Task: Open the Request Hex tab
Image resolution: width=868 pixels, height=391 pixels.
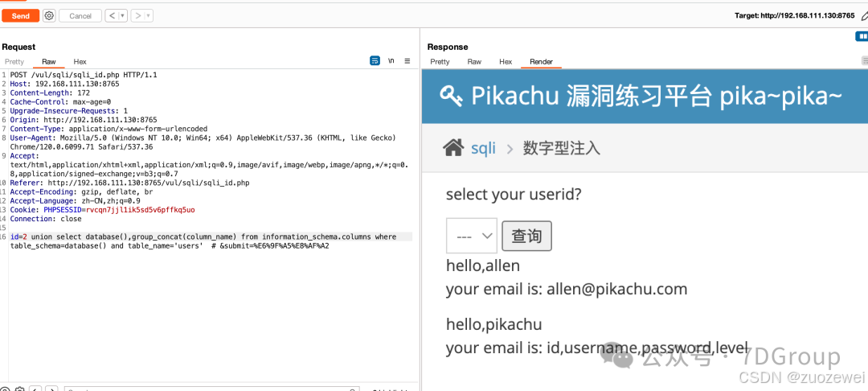Action: [80, 61]
